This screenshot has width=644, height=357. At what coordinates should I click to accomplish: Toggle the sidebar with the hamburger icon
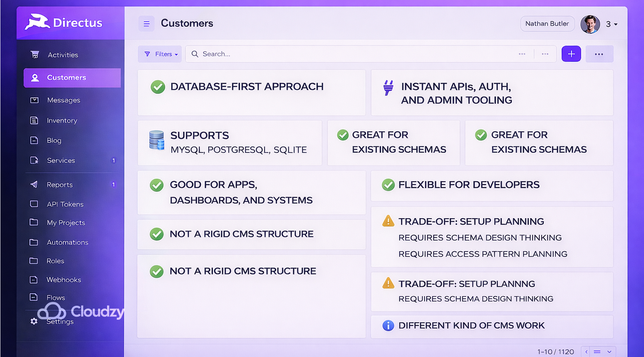click(147, 24)
